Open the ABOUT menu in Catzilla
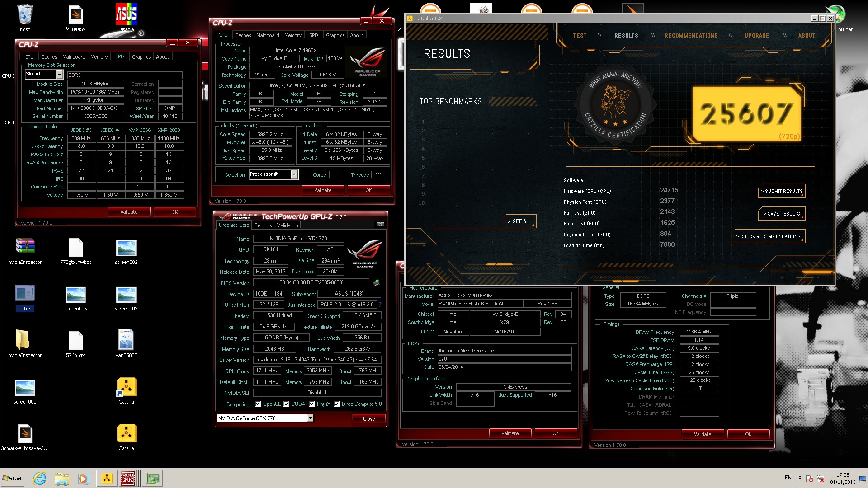868x488 pixels. pos(807,36)
